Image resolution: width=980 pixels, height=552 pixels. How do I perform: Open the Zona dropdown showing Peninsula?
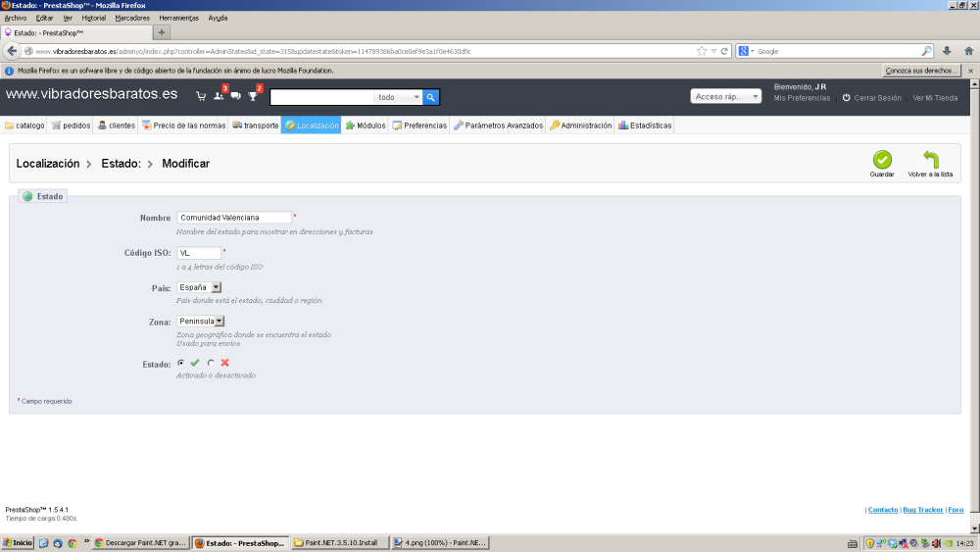click(201, 322)
